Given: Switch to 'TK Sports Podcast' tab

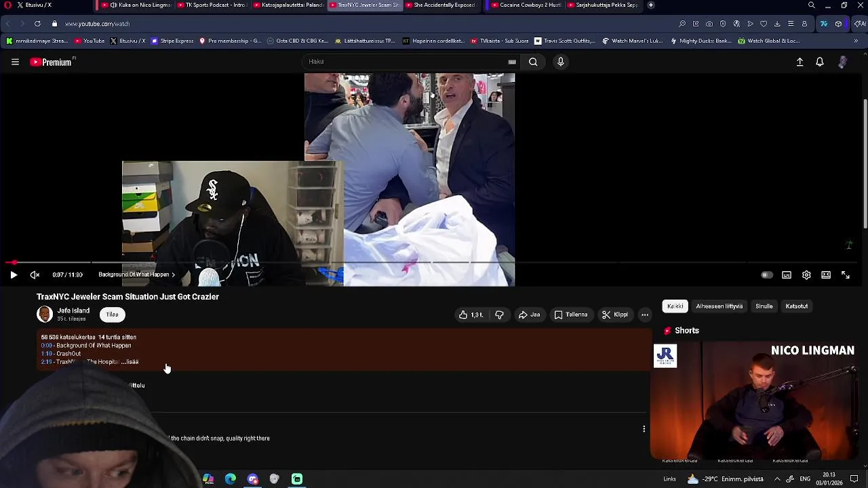Looking at the screenshot, I should 212,5.
